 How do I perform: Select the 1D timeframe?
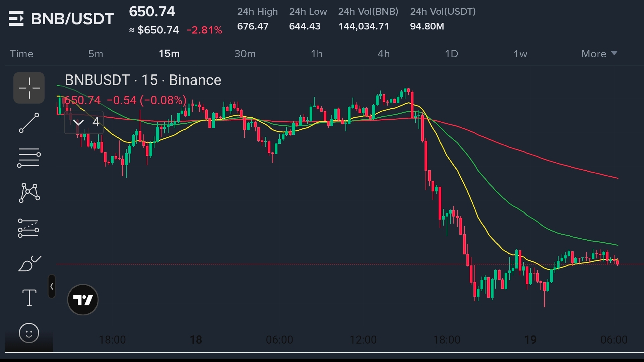point(451,54)
